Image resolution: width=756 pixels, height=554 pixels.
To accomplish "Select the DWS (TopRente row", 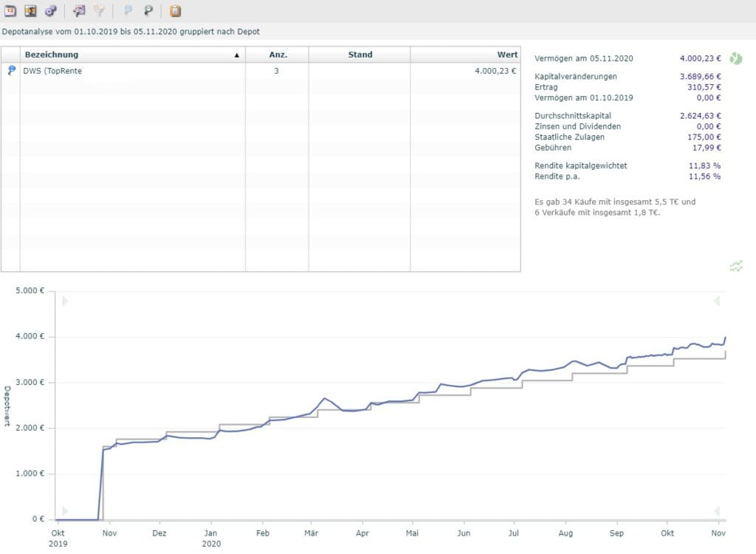I will pyautogui.click(x=261, y=71).
